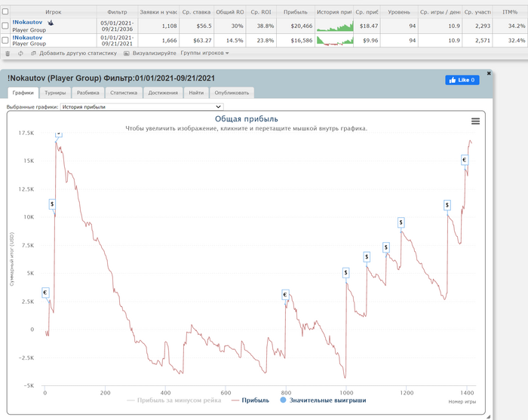Sort by the Прибыль column header
This screenshot has height=420, width=528.
point(296,12)
